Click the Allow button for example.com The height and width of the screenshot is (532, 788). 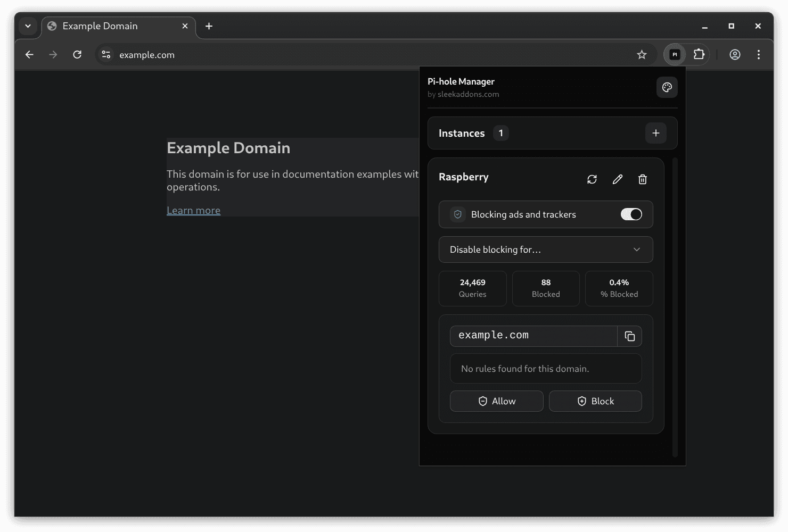click(496, 401)
